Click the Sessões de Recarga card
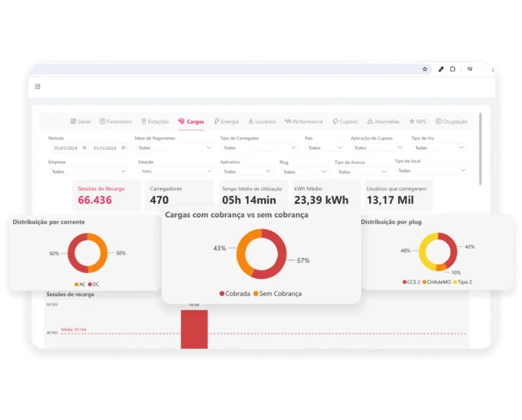 107,195
